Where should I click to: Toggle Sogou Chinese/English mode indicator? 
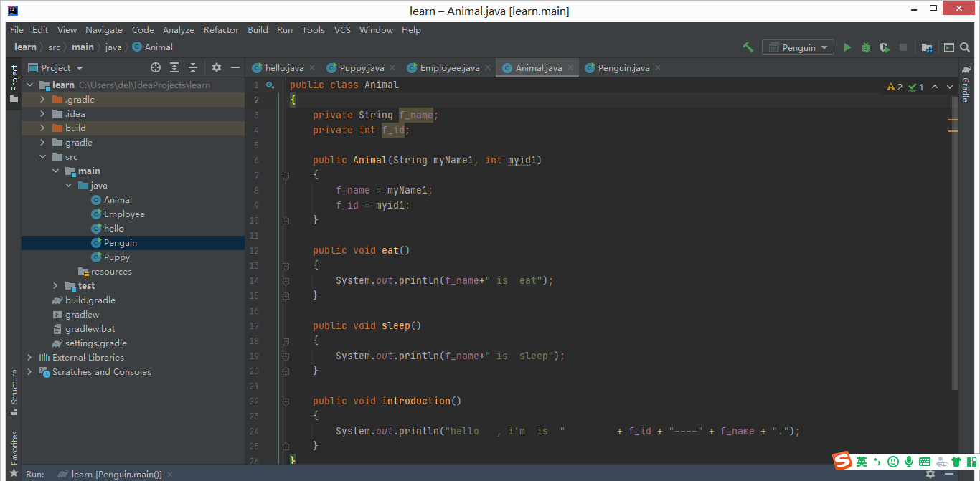tap(862, 462)
